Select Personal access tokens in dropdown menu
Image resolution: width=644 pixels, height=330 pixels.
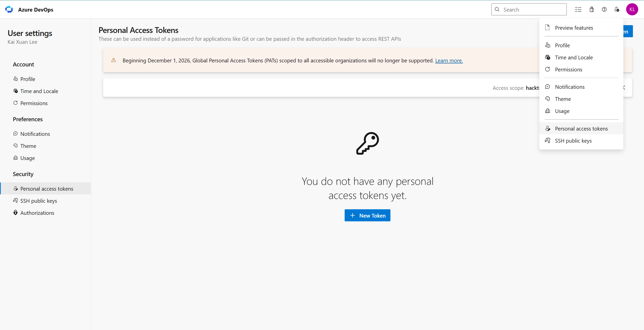(x=581, y=129)
